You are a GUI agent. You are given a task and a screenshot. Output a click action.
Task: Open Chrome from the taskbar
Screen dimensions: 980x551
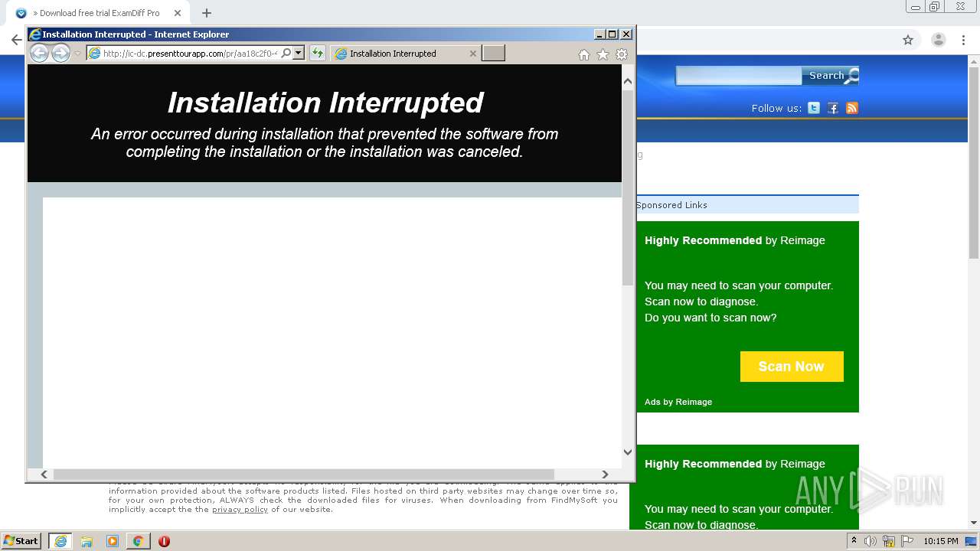click(x=138, y=541)
